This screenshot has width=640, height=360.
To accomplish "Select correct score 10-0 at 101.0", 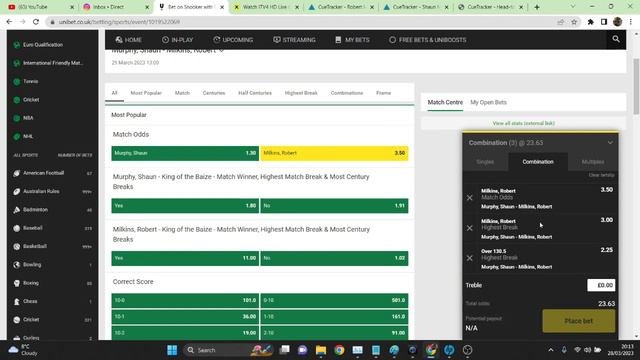I will 185,300.
